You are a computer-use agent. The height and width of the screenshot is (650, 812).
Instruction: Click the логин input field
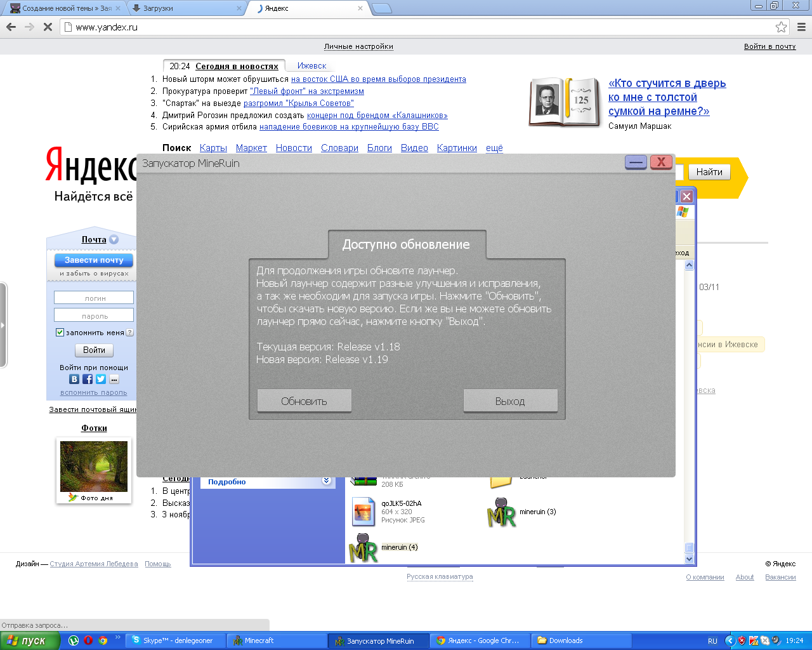click(94, 298)
